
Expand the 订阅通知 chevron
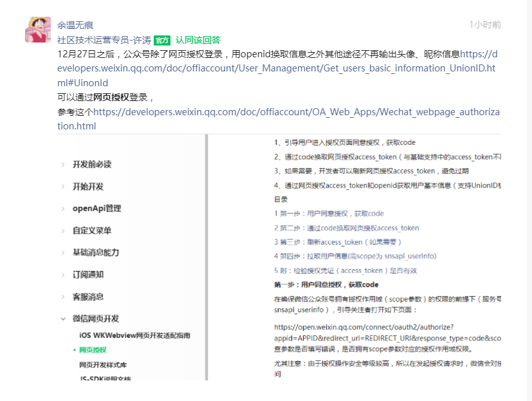[63, 275]
